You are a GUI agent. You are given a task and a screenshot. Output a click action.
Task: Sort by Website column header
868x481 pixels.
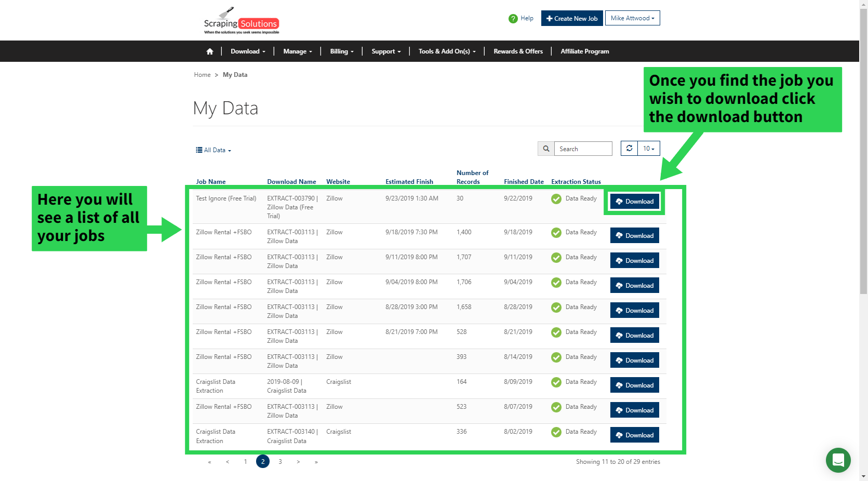click(338, 182)
